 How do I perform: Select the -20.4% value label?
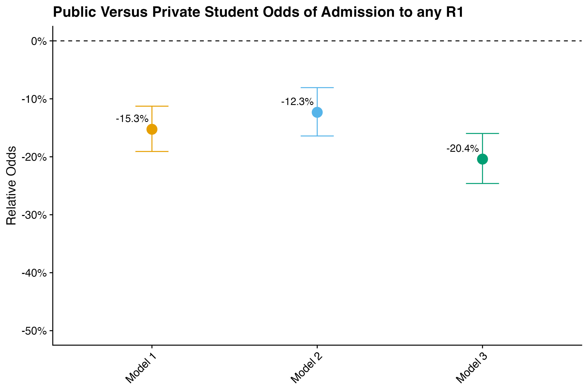pos(463,149)
